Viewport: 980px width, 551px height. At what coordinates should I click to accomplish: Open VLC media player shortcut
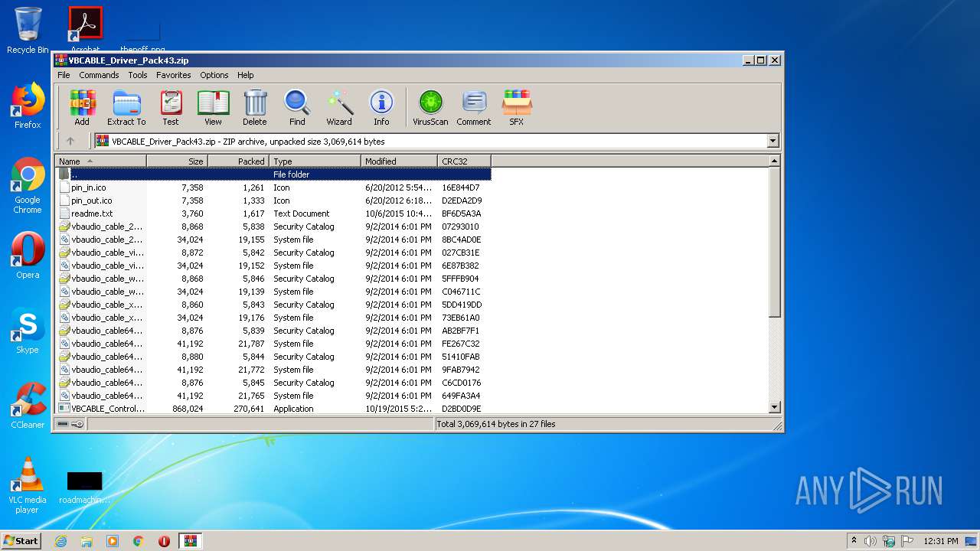28,486
